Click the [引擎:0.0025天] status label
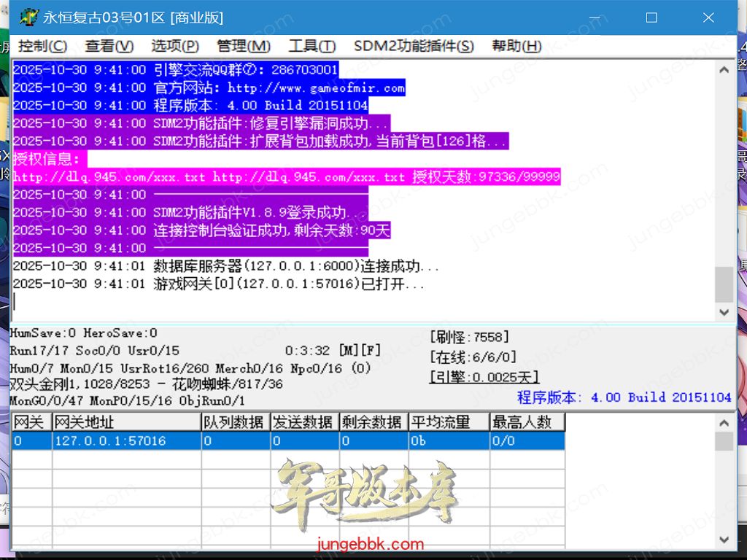The image size is (747, 560). (x=484, y=377)
